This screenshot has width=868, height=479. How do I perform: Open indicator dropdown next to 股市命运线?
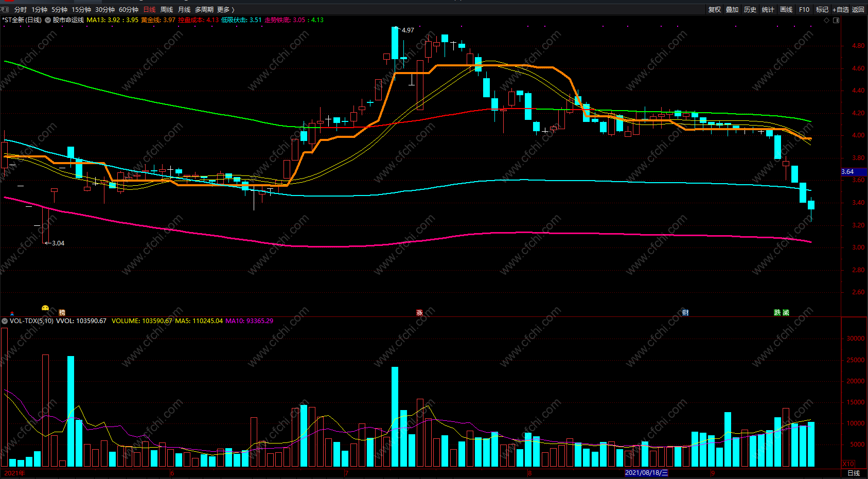pos(48,20)
